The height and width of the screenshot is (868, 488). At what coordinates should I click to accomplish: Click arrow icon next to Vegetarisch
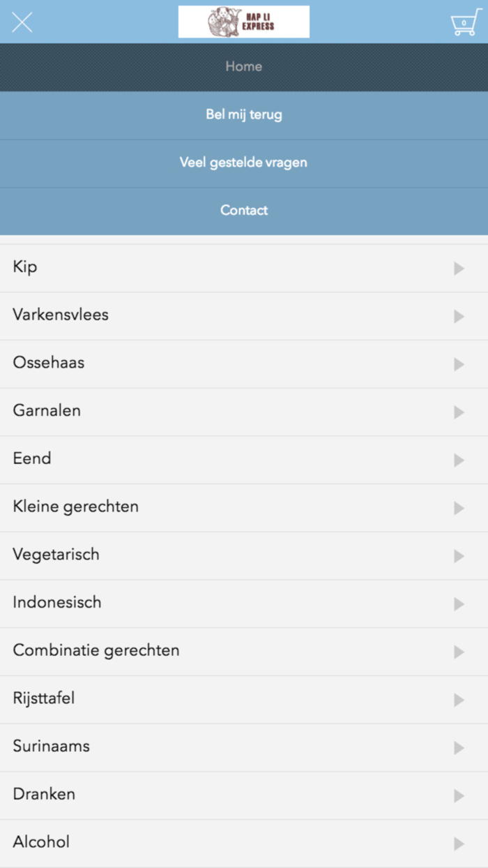click(x=459, y=556)
